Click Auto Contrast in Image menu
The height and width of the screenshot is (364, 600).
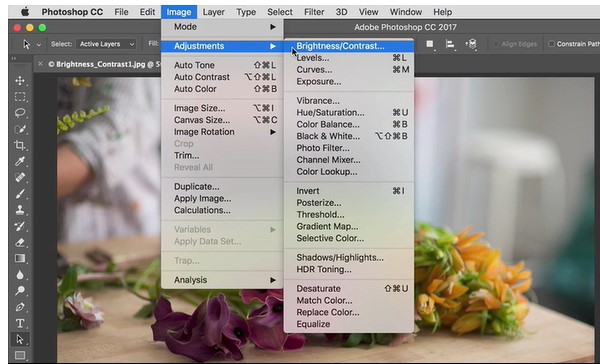pos(222,77)
